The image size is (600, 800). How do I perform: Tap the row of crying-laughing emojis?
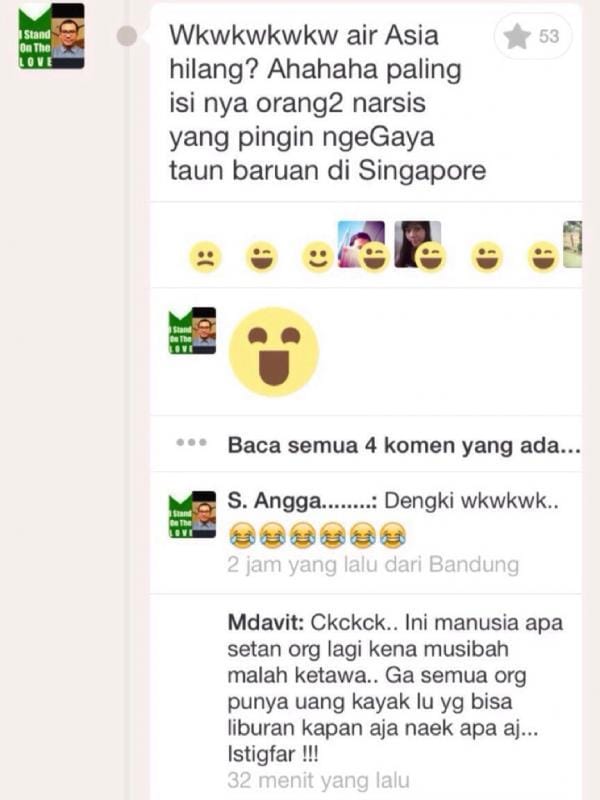pyautogui.click(x=317, y=535)
